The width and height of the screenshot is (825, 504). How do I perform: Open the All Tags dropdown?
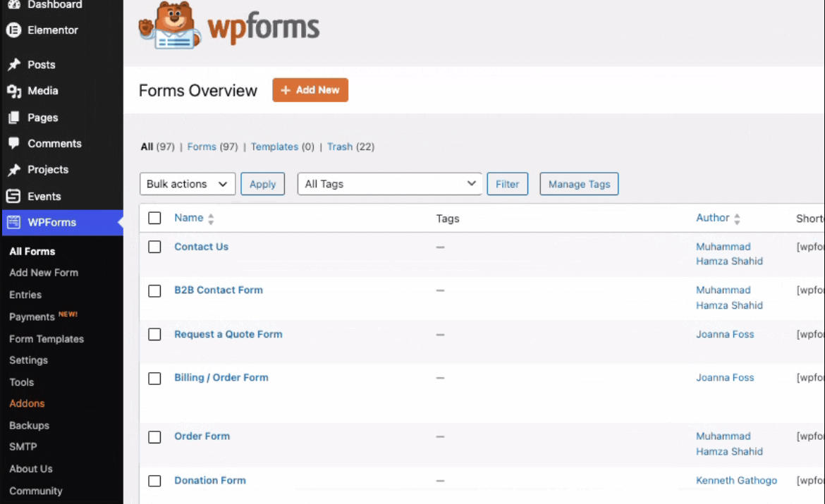[389, 184]
